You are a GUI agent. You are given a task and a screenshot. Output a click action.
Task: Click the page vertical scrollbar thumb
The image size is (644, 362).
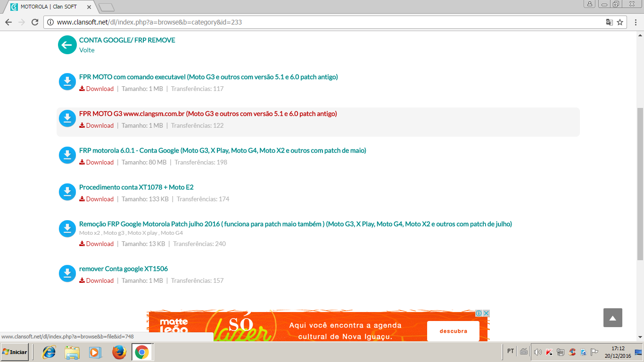click(640, 184)
